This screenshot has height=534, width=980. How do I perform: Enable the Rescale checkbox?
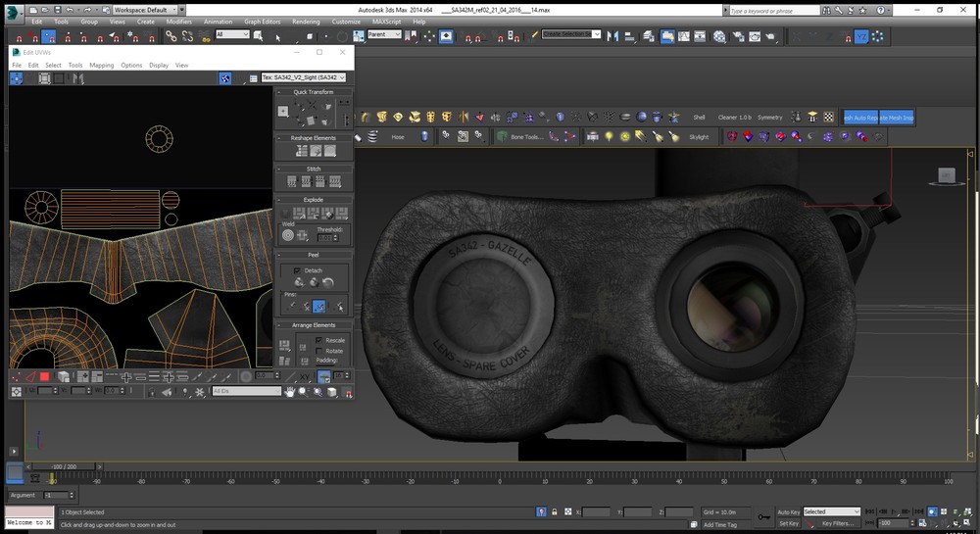point(319,340)
